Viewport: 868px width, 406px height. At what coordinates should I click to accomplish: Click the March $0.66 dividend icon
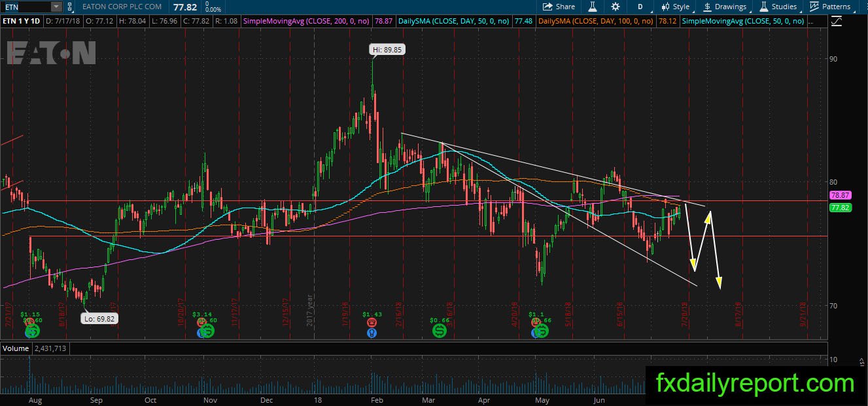click(440, 331)
